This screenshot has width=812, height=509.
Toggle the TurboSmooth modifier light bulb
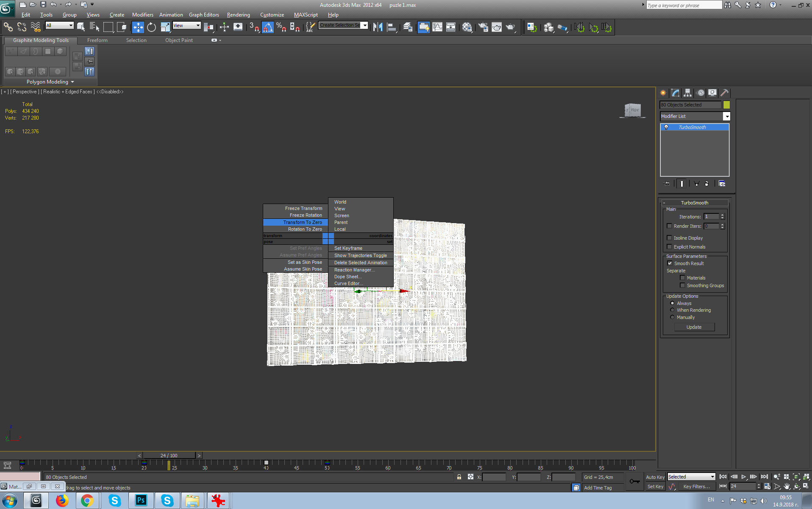point(666,127)
